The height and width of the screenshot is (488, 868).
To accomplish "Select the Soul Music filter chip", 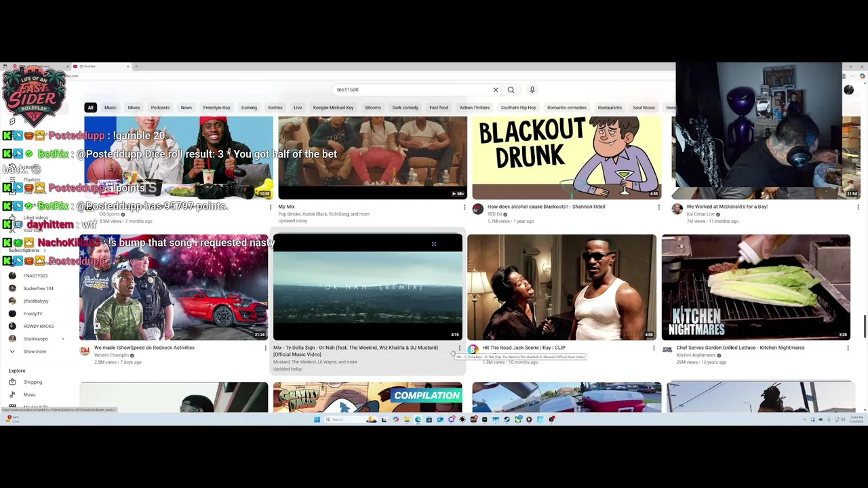I will point(644,108).
